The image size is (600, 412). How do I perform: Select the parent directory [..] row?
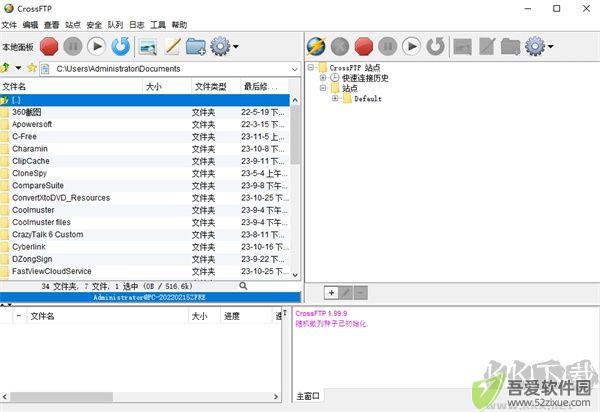tap(145, 100)
